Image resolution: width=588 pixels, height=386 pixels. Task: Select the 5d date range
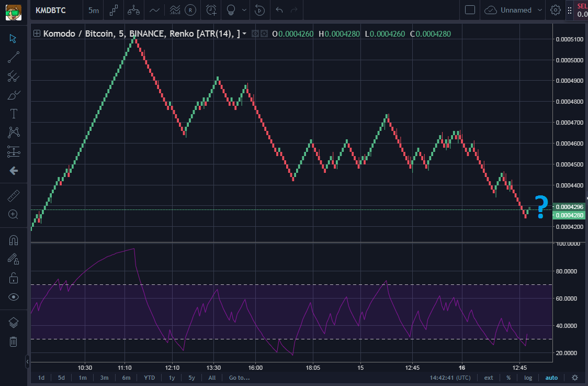(61, 378)
